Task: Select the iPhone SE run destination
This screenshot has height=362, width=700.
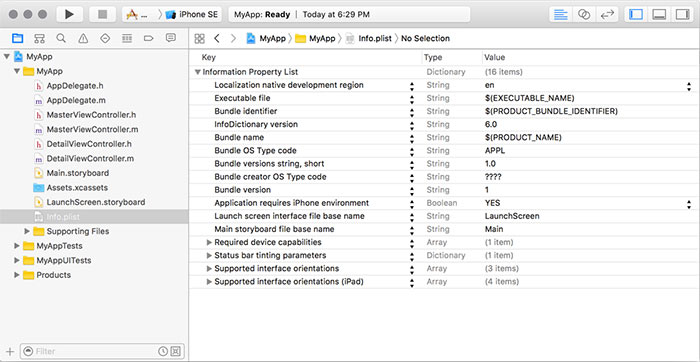Action: [x=192, y=14]
